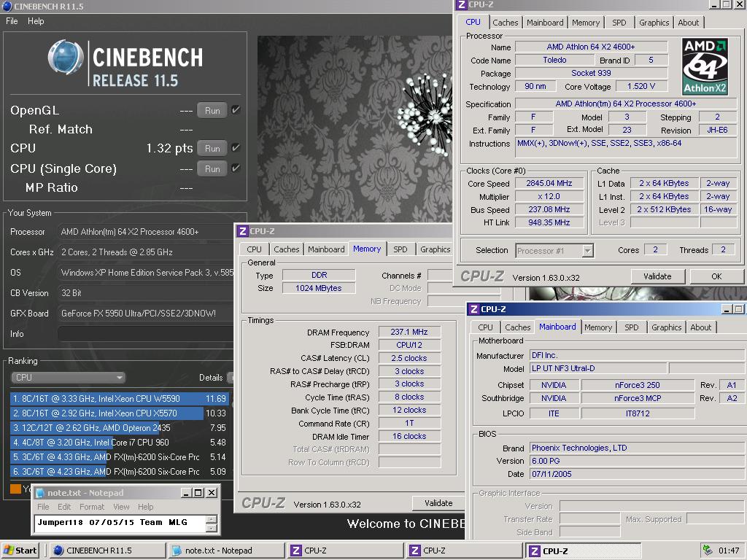Click the Notepad icon in note.txt title bar

[41, 493]
